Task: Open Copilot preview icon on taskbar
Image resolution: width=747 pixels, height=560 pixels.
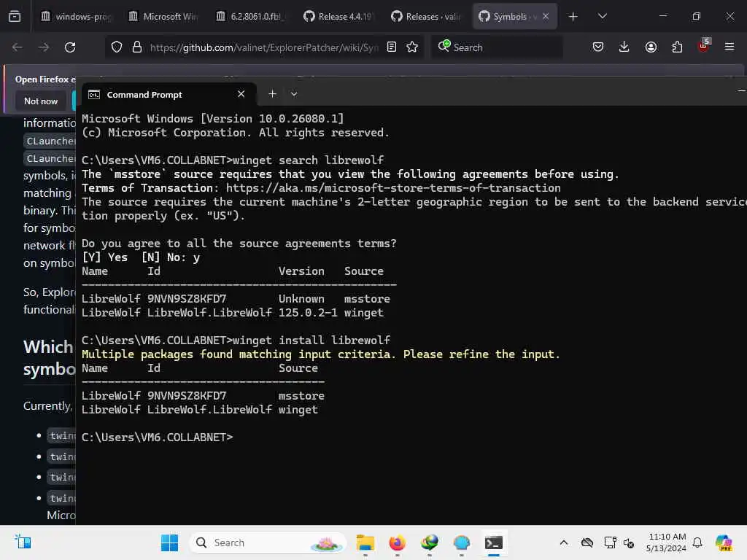Action: click(x=724, y=542)
